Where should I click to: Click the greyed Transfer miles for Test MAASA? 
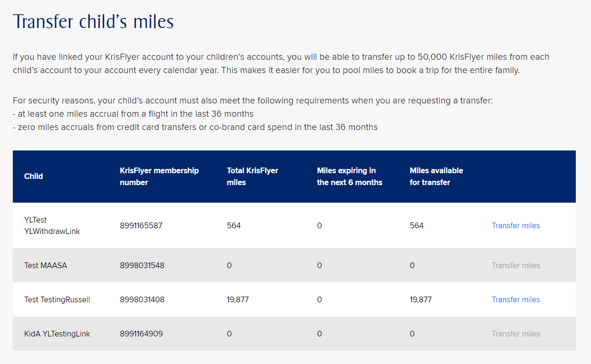(515, 265)
